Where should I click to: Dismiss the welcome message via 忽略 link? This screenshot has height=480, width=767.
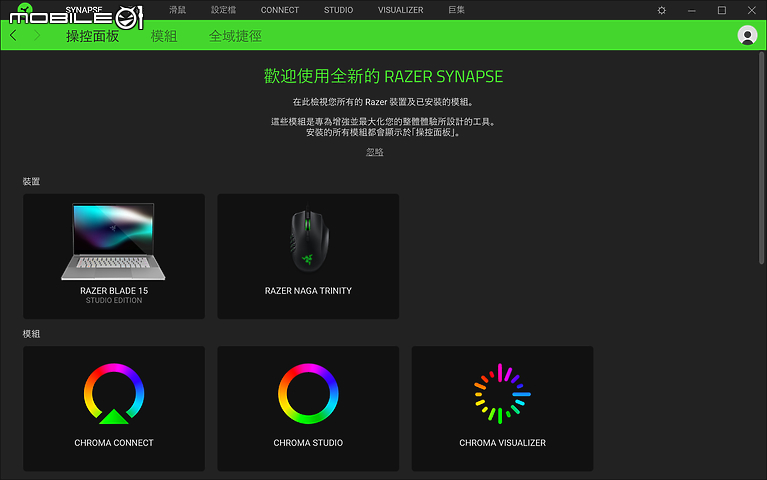(375, 152)
